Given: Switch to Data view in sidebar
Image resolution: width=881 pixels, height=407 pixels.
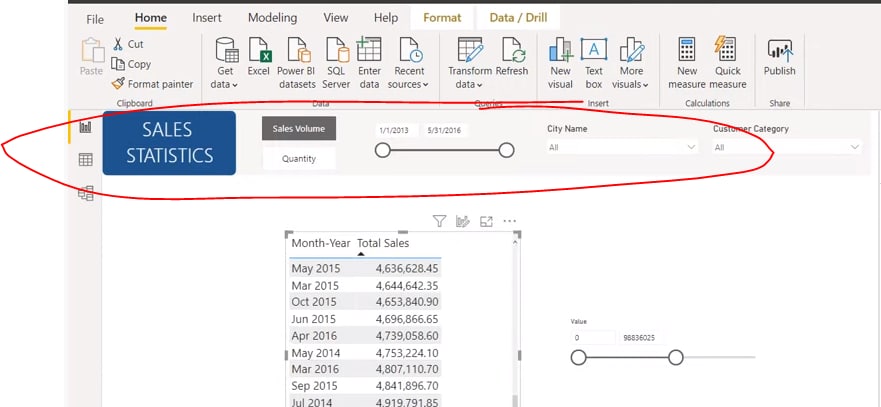Looking at the screenshot, I should (85, 160).
